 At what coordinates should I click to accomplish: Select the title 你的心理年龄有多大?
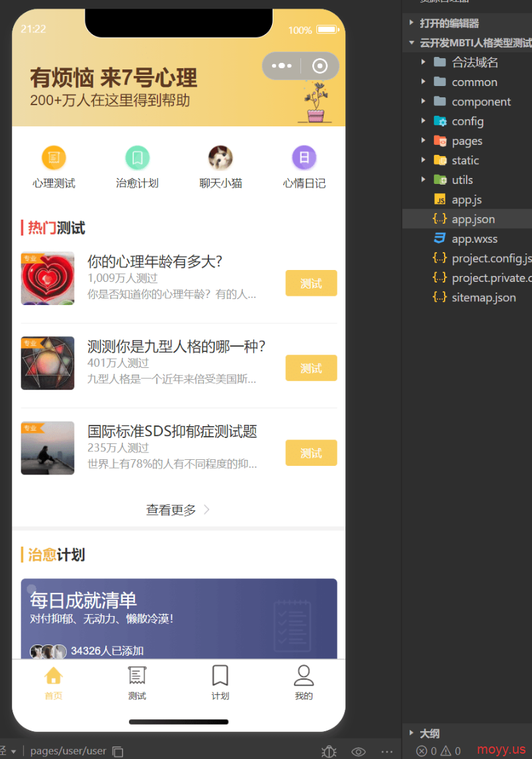pyautogui.click(x=155, y=261)
